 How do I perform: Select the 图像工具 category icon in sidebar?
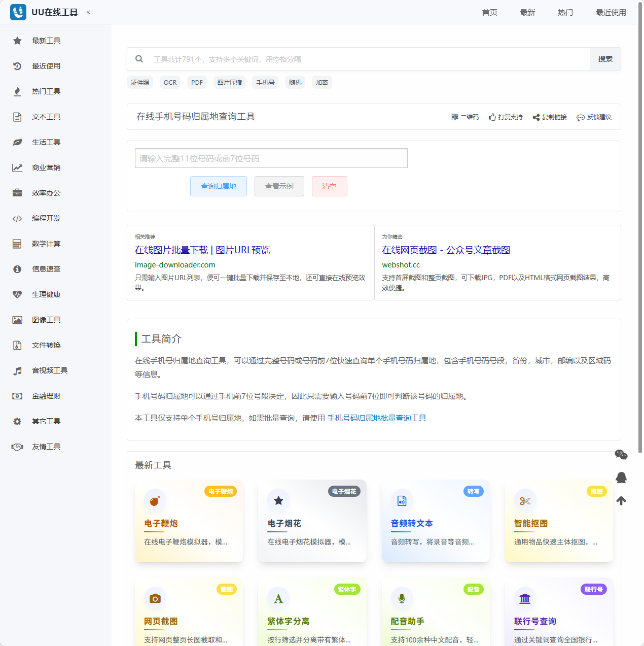(x=17, y=320)
